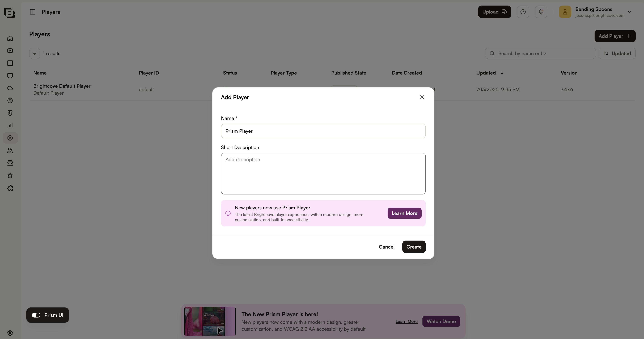Screen dimensions: 644x339
Task: Open the help question-mark icon
Action: (523, 12)
